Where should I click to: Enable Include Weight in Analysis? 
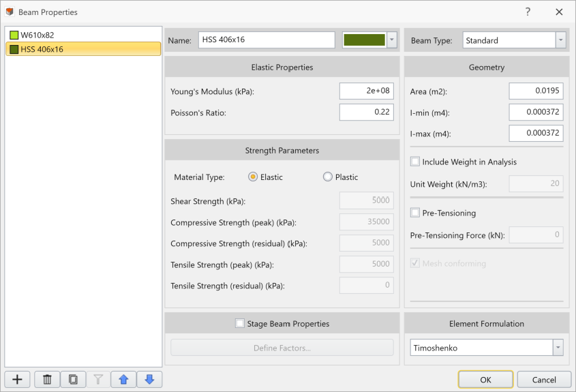tap(415, 162)
